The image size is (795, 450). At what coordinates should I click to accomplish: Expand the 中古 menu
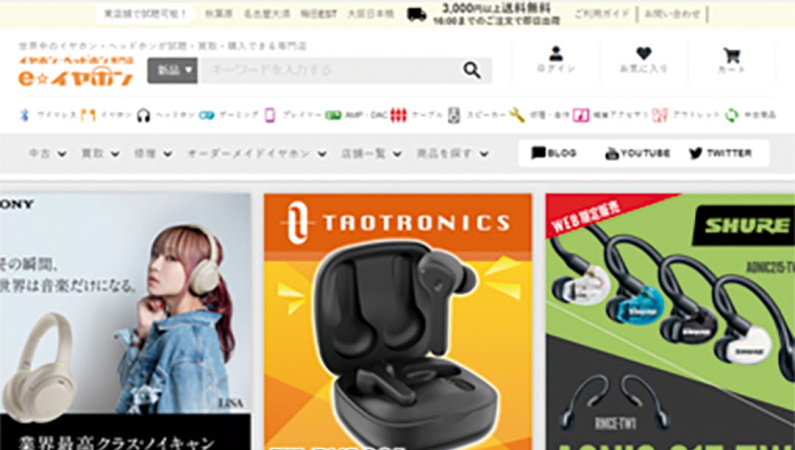pyautogui.click(x=47, y=153)
